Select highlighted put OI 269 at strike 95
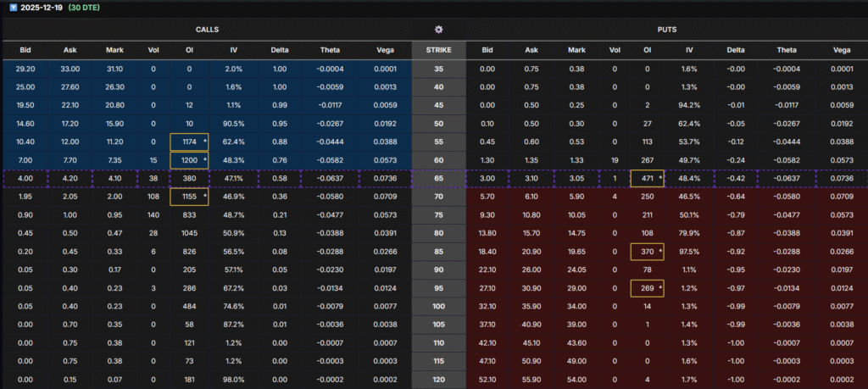The height and width of the screenshot is (389, 868). pos(648,288)
